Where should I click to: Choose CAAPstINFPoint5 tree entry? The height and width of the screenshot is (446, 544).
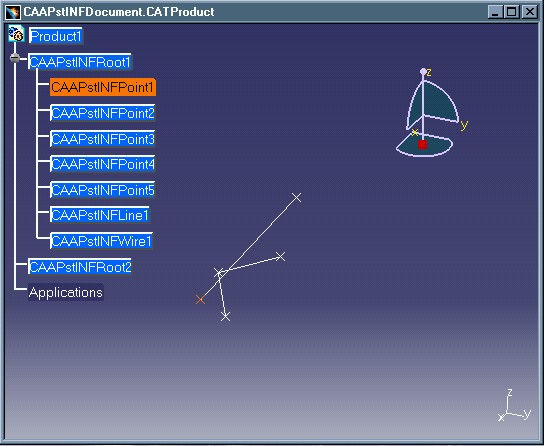103,190
